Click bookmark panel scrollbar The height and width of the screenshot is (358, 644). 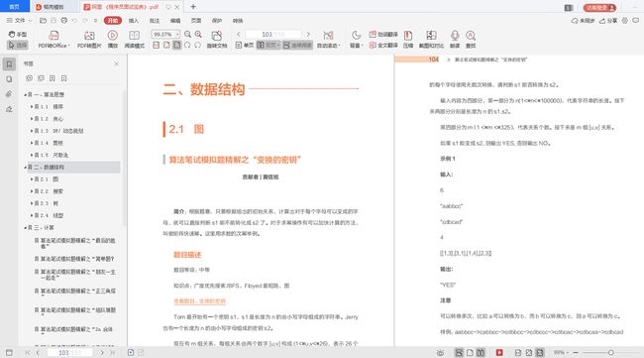(125, 159)
